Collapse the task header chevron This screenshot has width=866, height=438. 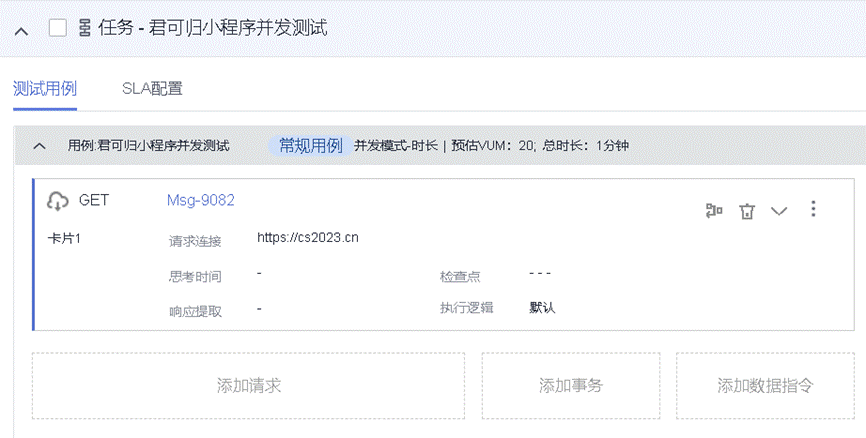21,31
